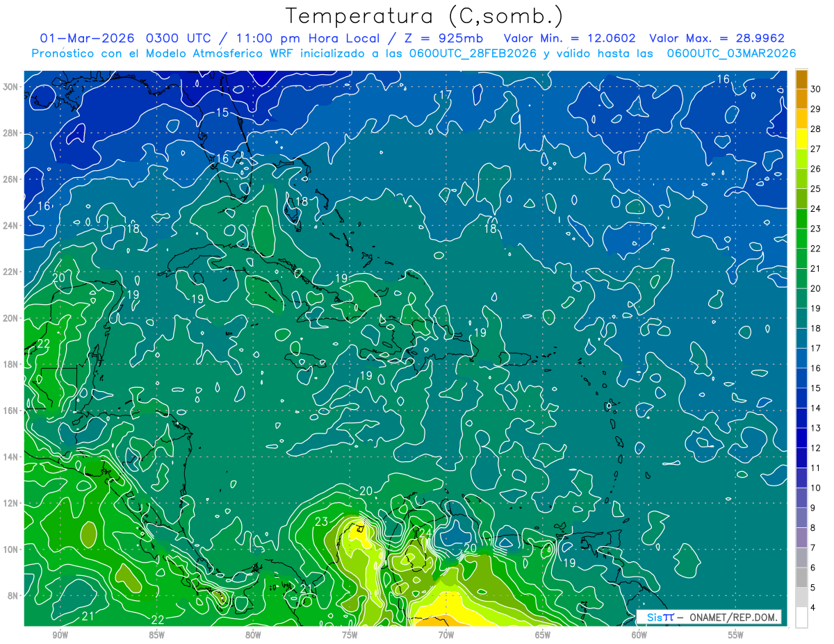Click the 80W longitude axis label

(x=253, y=635)
